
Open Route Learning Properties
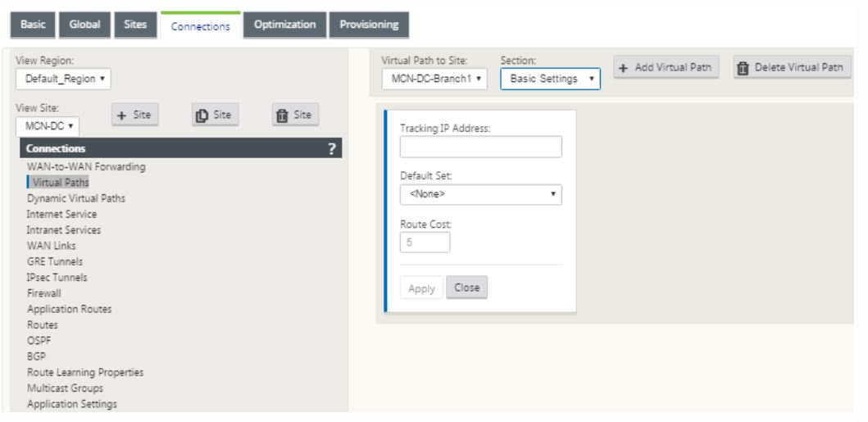(85, 372)
